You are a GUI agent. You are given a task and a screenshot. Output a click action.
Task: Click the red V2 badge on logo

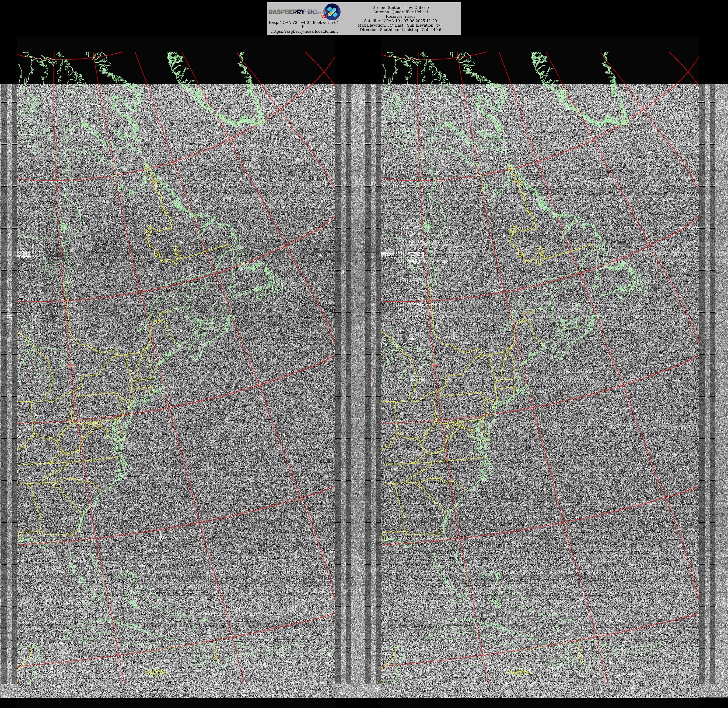pyautogui.click(x=324, y=16)
